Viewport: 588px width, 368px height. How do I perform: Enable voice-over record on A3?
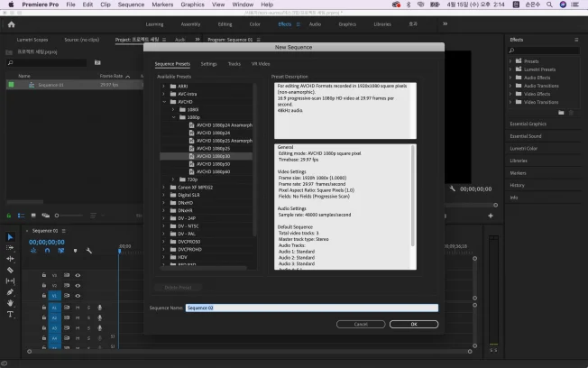(x=100, y=327)
